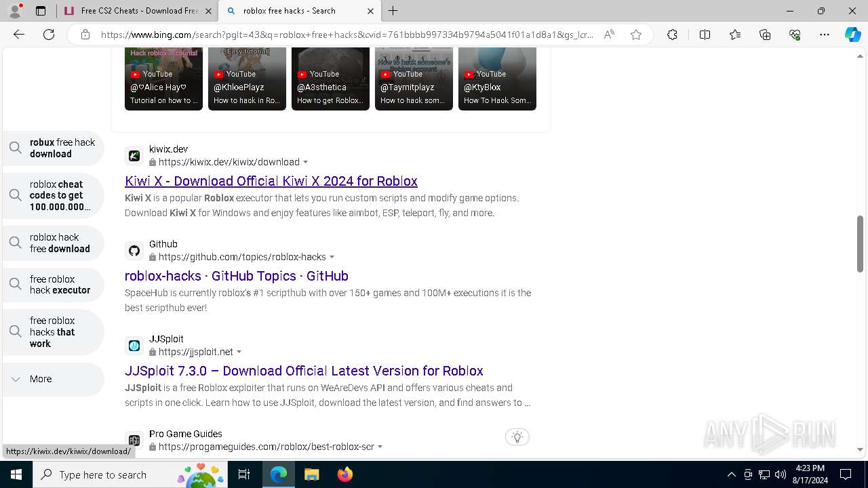
Task: Open the browser profile icon
Action: (x=15, y=10)
